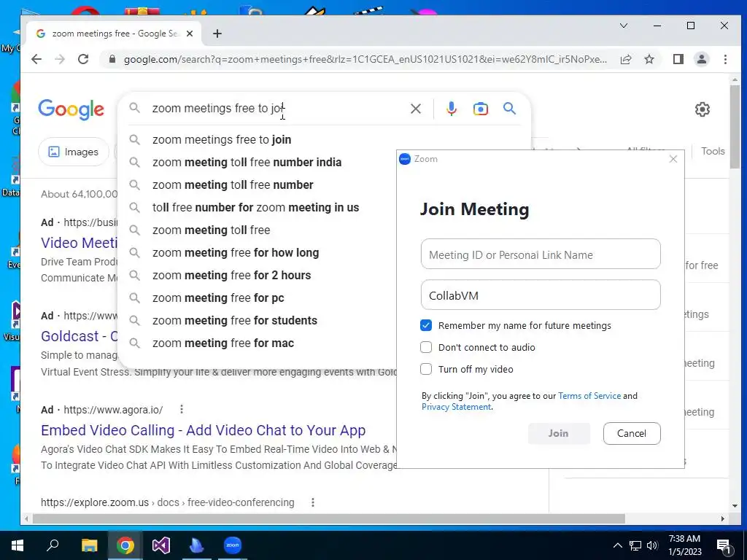Share this page via address bar icon
This screenshot has width=747, height=560.
625,59
